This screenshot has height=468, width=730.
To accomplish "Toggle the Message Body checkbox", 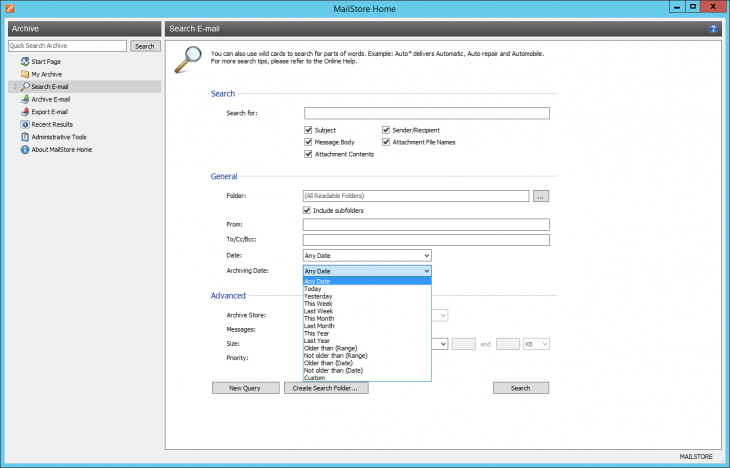I will (x=308, y=142).
